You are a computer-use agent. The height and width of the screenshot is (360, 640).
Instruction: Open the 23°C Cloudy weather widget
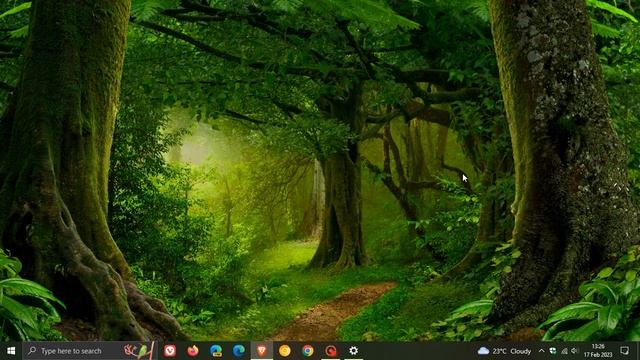pos(504,351)
